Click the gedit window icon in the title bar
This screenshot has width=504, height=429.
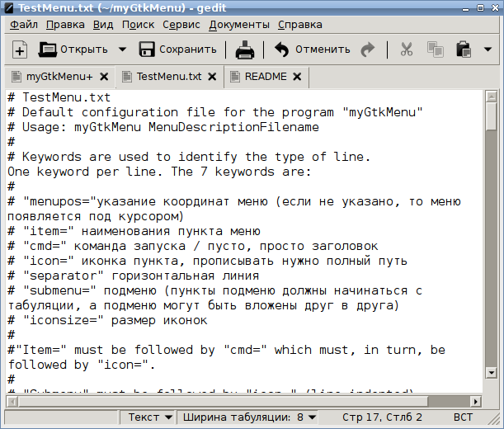tap(8, 7)
